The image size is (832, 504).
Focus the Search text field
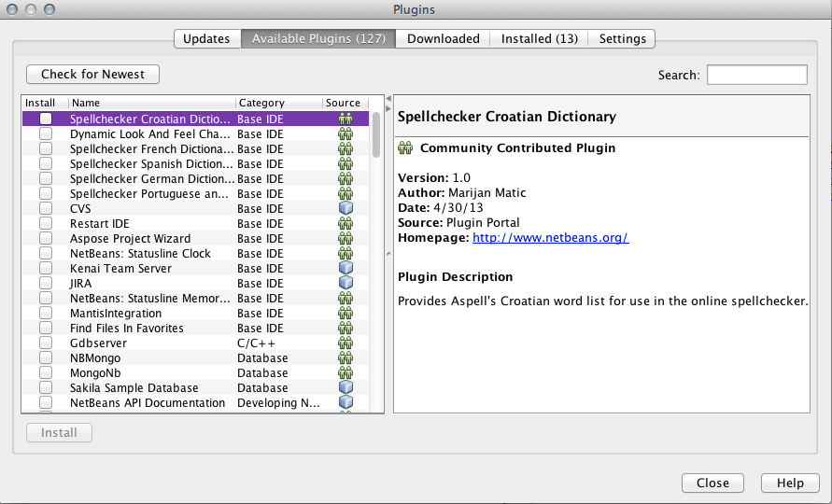pos(756,75)
